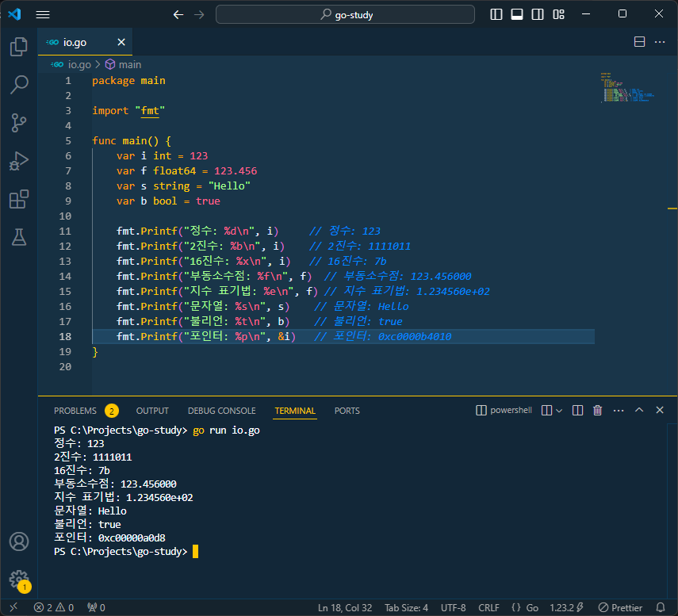Screen dimensions: 678x616
Task: Click the Ln 18, Col 32 indicator
Action: [x=344, y=607]
